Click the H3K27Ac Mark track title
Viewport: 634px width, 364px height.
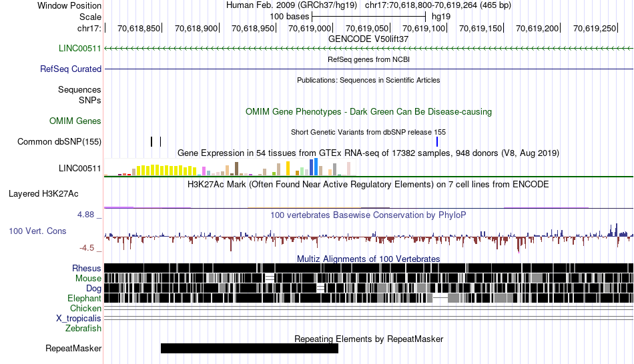(368, 184)
